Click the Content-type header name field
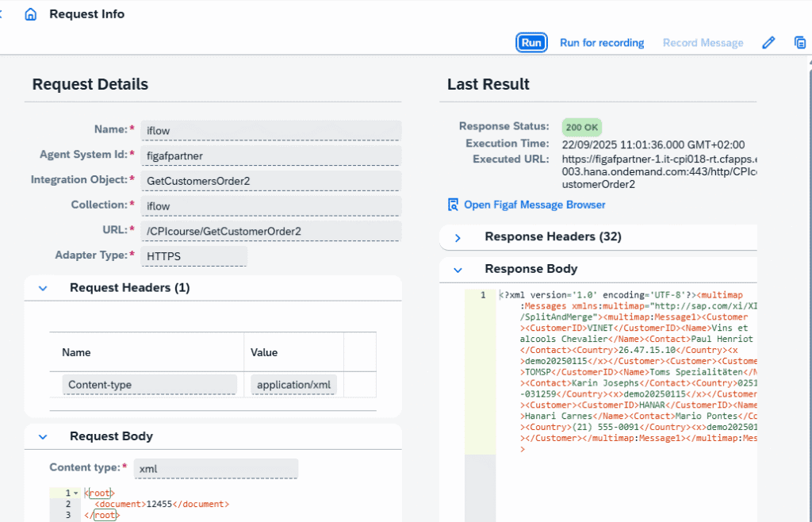 click(150, 385)
